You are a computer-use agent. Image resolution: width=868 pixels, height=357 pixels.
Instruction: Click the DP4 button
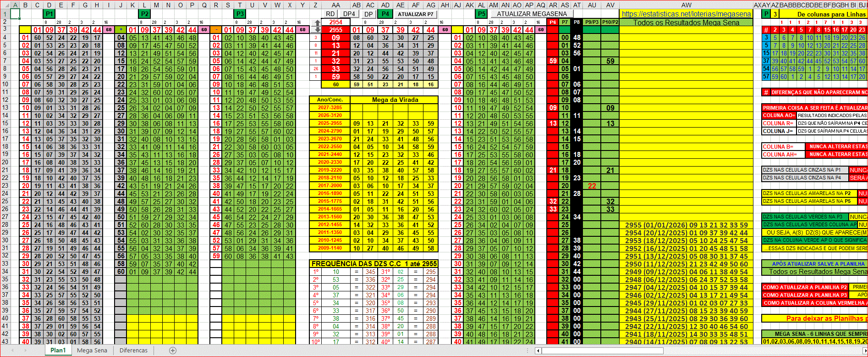349,14
